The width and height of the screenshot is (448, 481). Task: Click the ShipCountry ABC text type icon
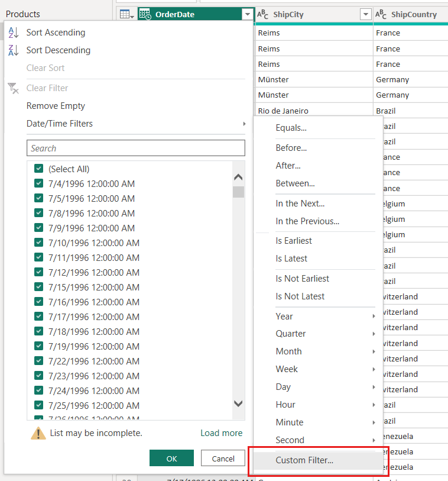tap(381, 14)
